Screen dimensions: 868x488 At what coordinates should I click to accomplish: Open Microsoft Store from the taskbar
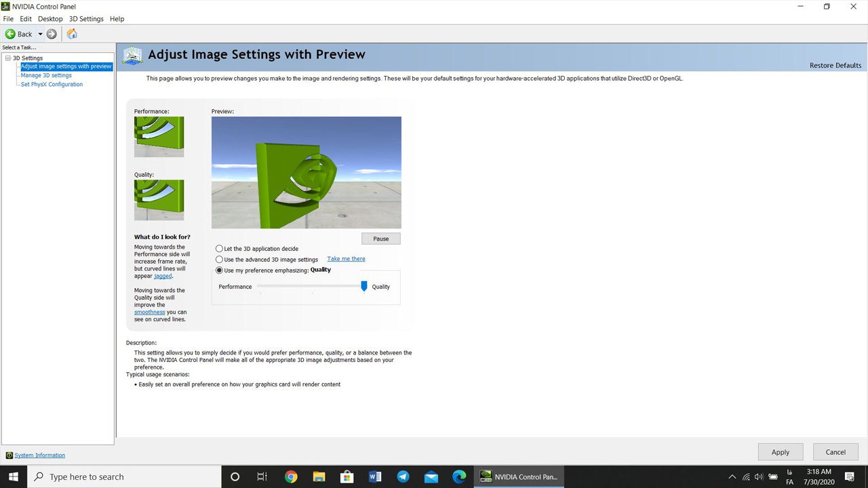click(347, 476)
